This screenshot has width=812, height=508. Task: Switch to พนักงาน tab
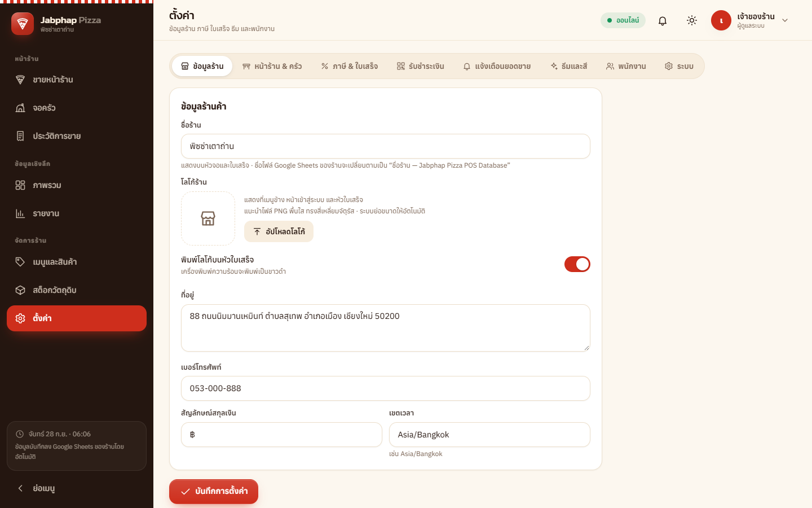626,66
